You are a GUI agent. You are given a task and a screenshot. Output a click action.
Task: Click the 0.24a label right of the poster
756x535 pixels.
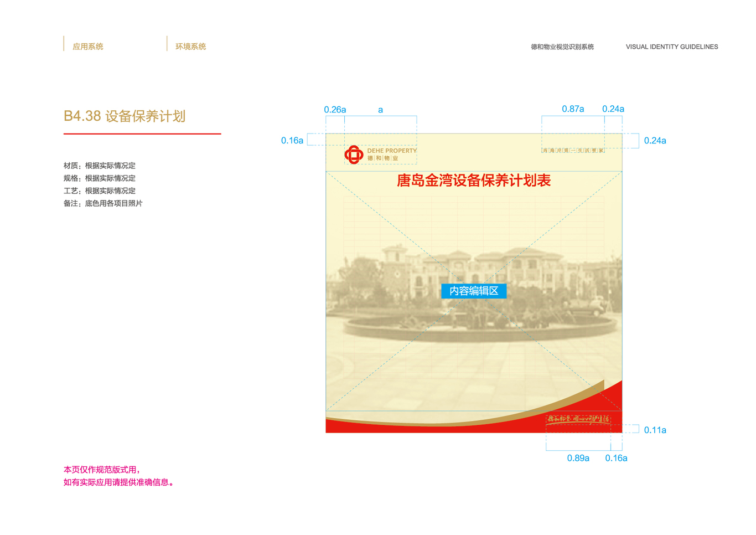(655, 141)
